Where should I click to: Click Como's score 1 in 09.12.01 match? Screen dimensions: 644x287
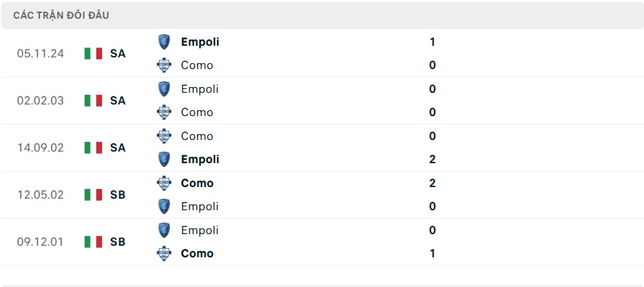(x=432, y=253)
